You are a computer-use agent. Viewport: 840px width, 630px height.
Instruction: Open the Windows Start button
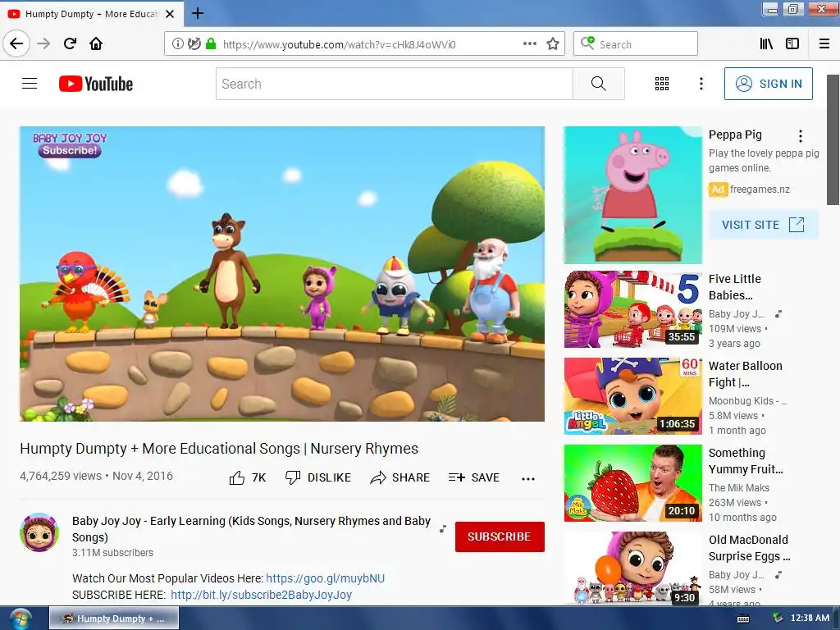[x=20, y=619]
